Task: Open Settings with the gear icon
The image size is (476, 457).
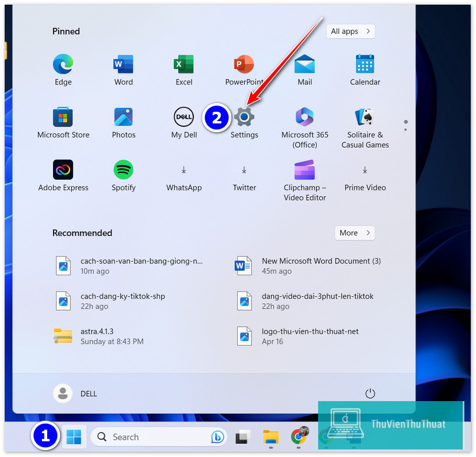Action: [244, 122]
